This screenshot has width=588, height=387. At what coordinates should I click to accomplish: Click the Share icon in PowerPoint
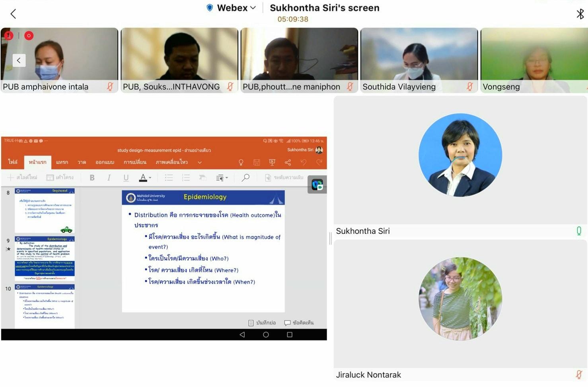[288, 162]
